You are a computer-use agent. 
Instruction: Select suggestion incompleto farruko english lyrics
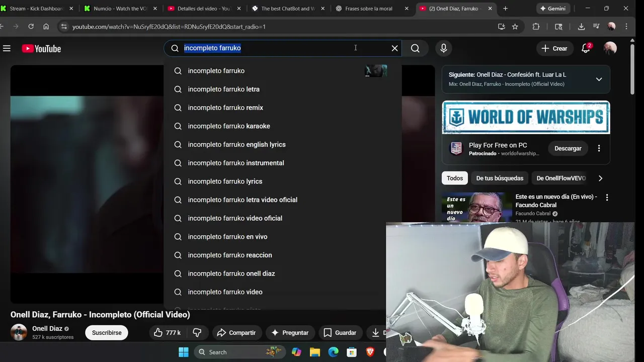pos(283,144)
